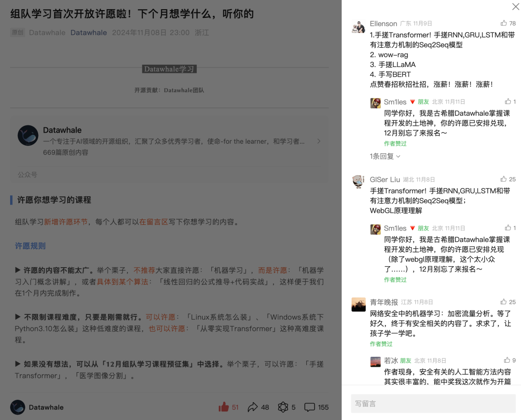
Task: Like 若冰's reply with 9 likes
Action: [507, 360]
